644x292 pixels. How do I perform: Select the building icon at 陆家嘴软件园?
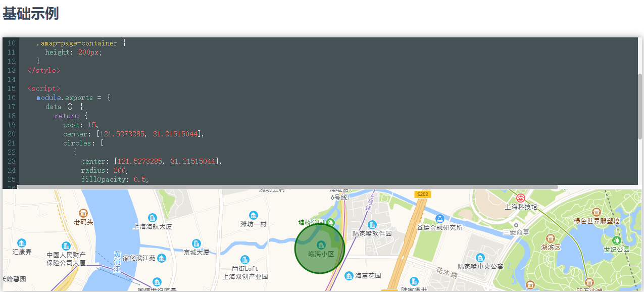[372, 225]
